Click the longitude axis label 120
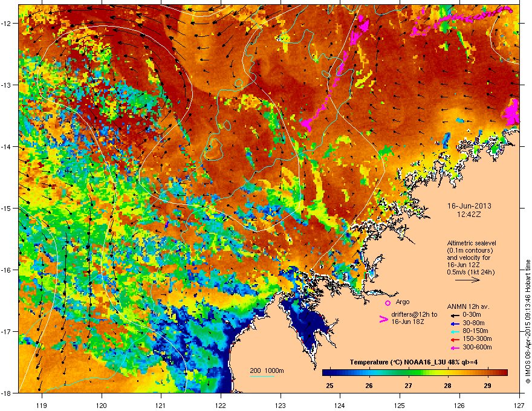 102,405
